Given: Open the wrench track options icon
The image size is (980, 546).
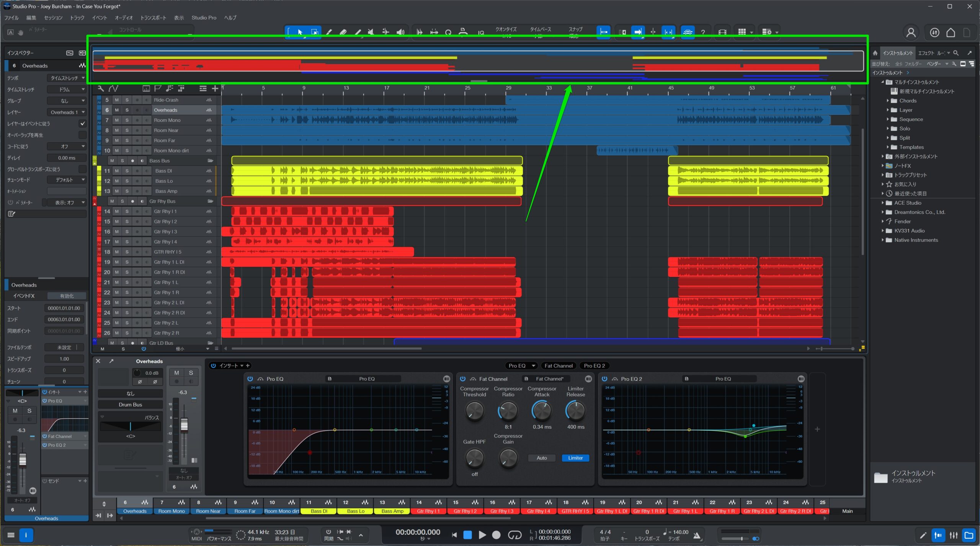Looking at the screenshot, I should (x=101, y=89).
